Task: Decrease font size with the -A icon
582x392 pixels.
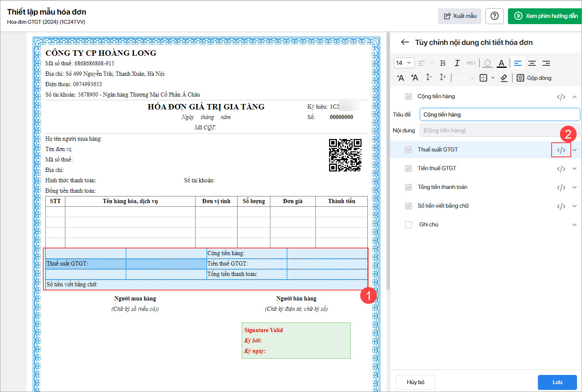Action: (x=400, y=78)
